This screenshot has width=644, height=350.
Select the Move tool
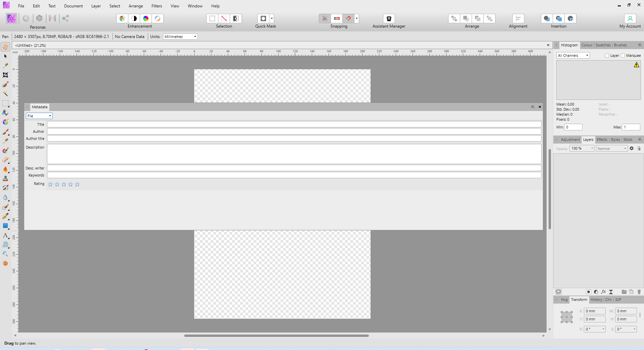[x=5, y=56]
